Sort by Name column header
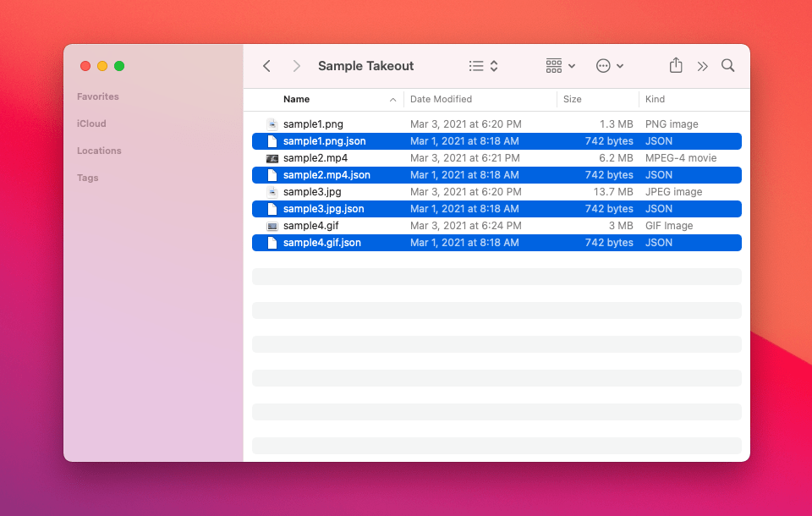 click(296, 99)
